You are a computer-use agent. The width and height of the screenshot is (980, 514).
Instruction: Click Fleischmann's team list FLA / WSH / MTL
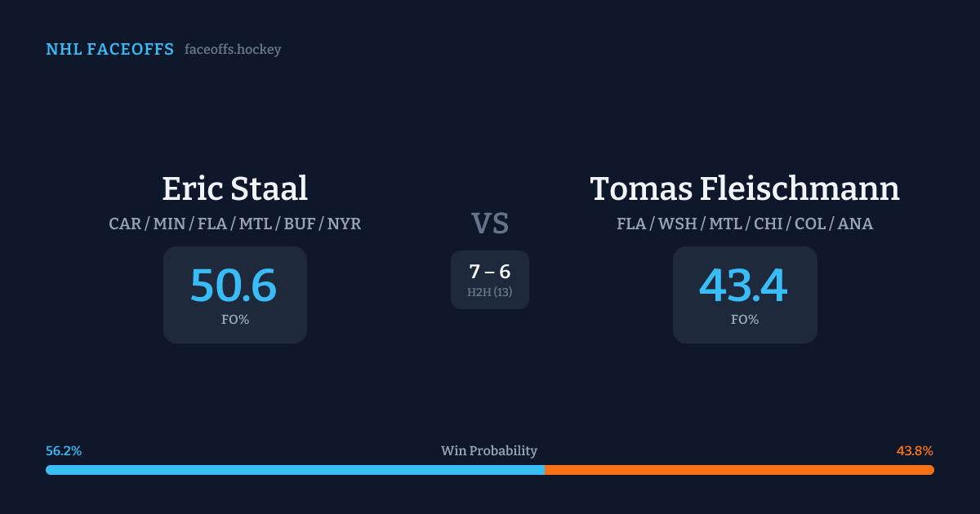tap(744, 224)
